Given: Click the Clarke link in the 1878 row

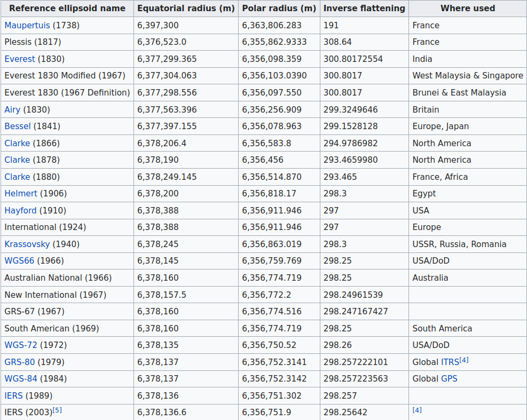Looking at the screenshot, I should pos(18,160).
